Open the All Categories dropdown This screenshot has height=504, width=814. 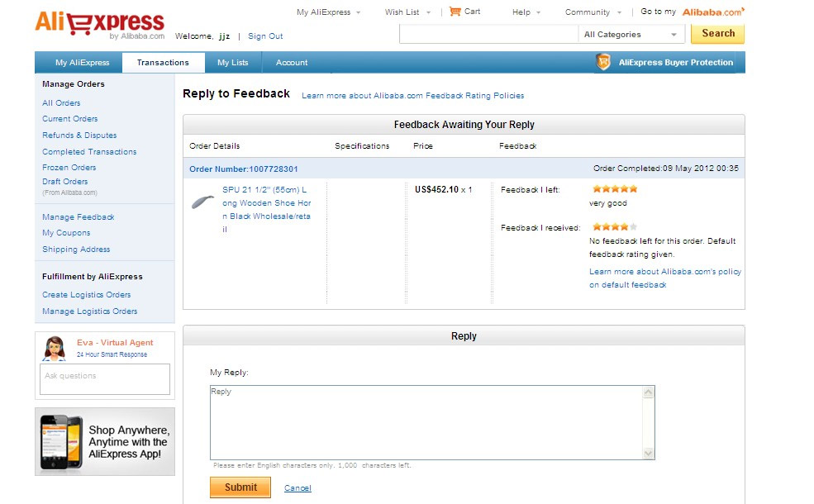(x=631, y=35)
